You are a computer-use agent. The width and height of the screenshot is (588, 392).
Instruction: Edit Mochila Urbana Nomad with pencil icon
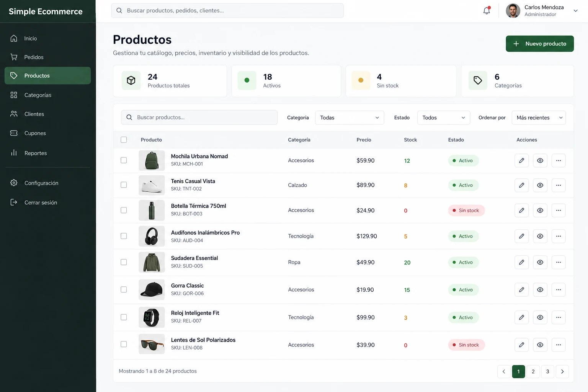click(x=521, y=160)
